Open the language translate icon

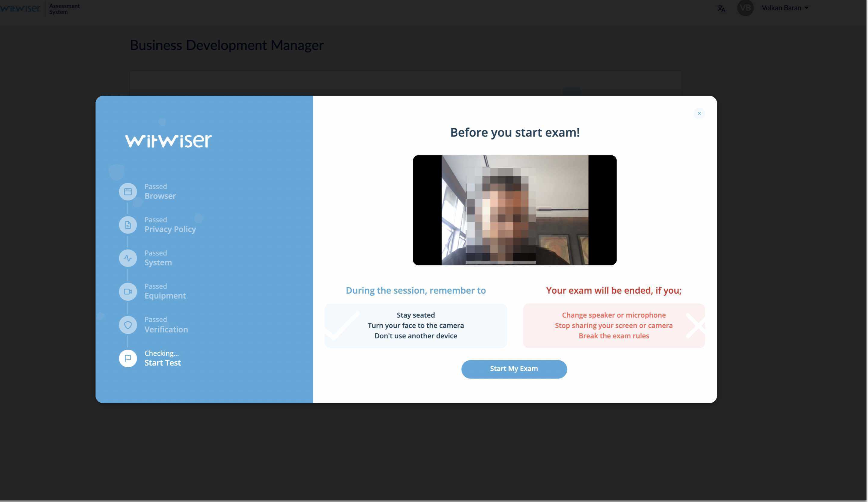pyautogui.click(x=721, y=8)
